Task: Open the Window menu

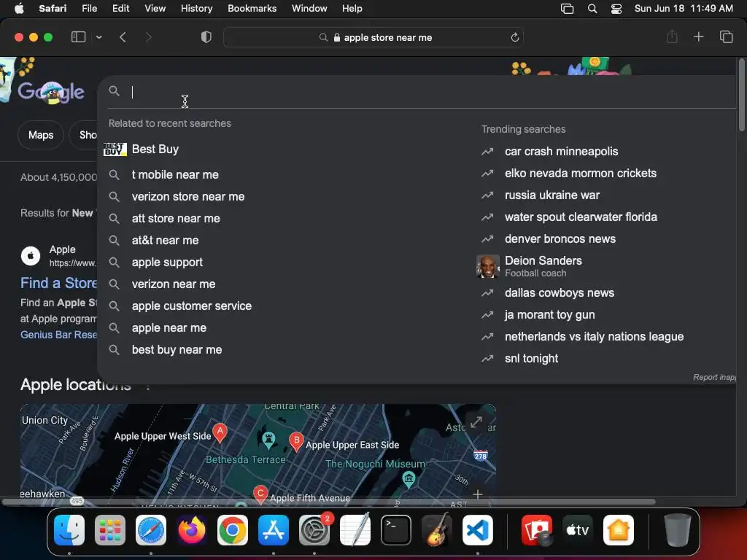Action: [x=309, y=9]
